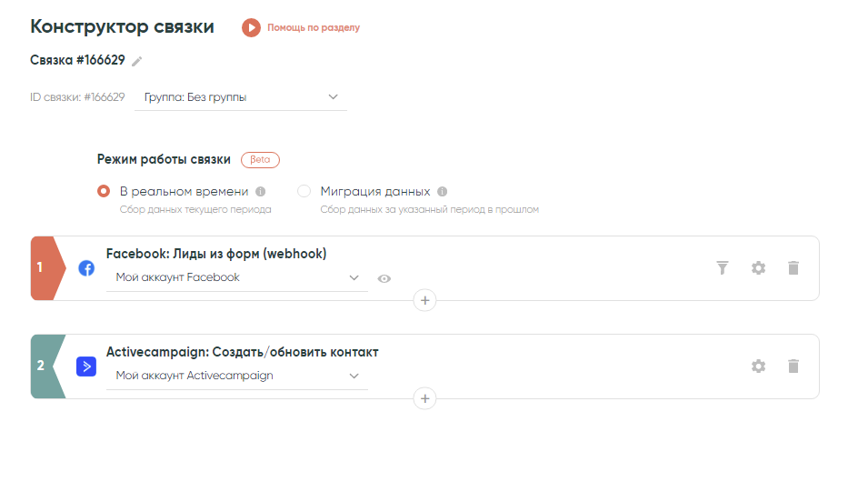Click the info icon next to Миграция данных

pos(443,192)
